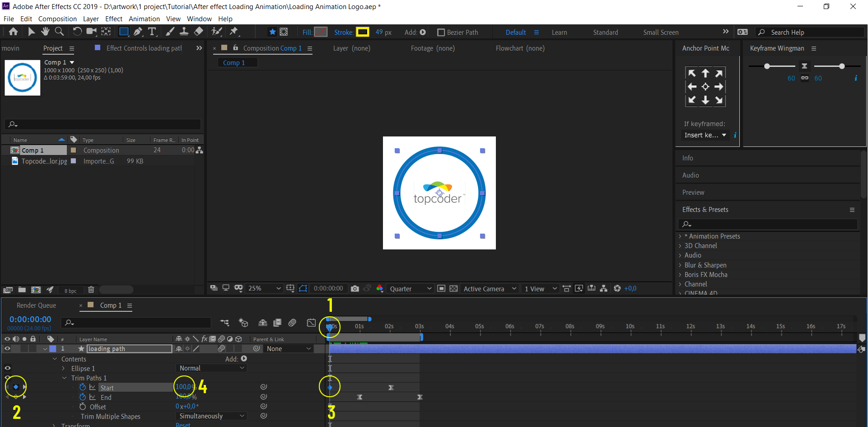
Task: Move anchor point to top-left arrow
Action: click(692, 73)
